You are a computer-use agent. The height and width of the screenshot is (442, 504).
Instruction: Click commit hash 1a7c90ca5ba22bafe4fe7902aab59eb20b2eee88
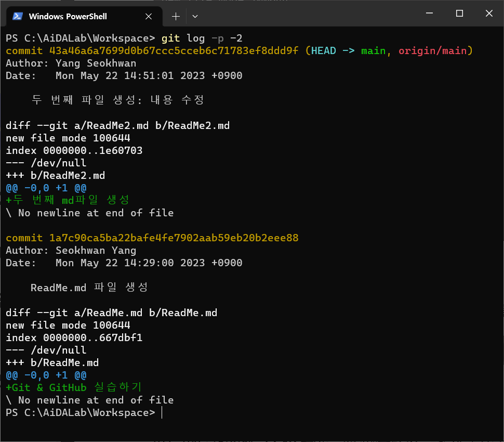(x=174, y=238)
